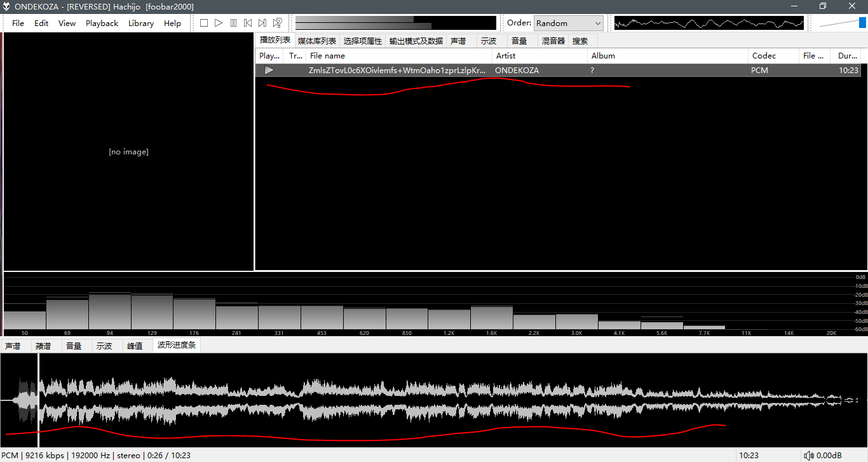The width and height of the screenshot is (868, 462).
Task: Skip to the Next track
Action: coord(262,23)
